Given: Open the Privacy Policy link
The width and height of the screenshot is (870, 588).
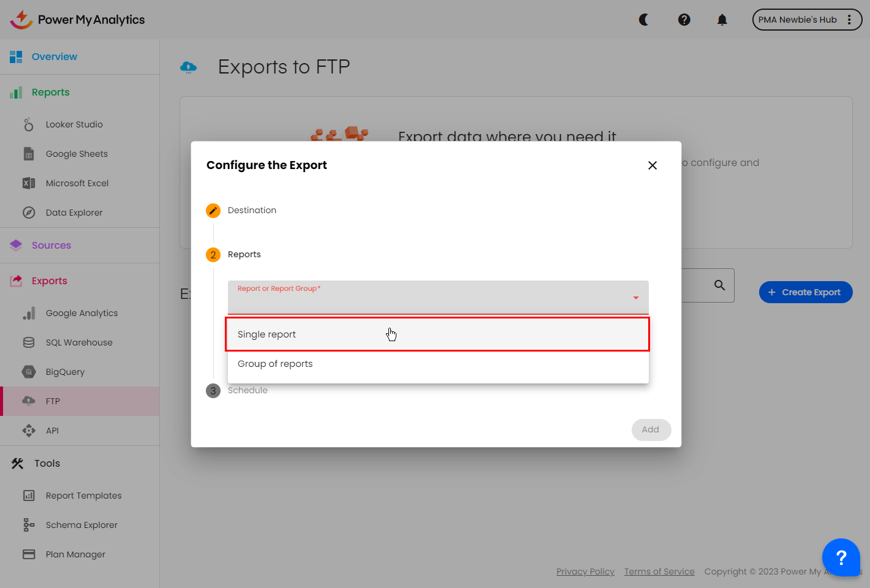Looking at the screenshot, I should click(585, 571).
